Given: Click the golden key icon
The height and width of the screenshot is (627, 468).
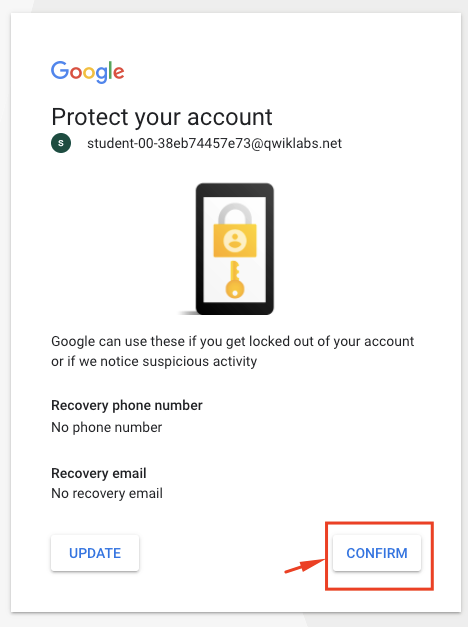Looking at the screenshot, I should click(235, 280).
